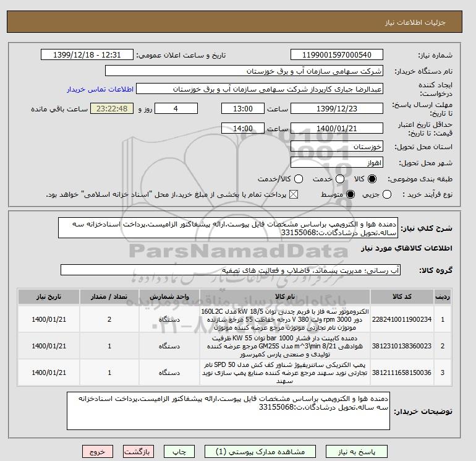Click the need date in row 2
This screenshot has width=476, height=461.
[x=49, y=346]
